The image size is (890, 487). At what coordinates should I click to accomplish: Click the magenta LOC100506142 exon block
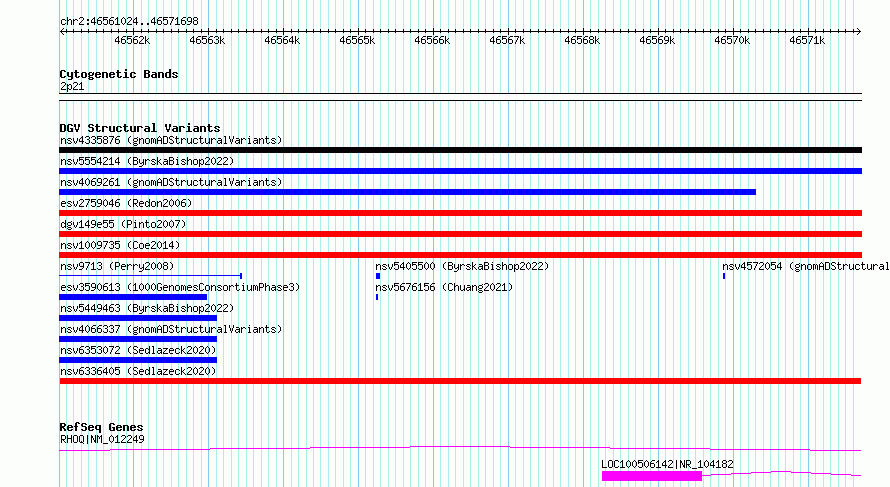(652, 476)
